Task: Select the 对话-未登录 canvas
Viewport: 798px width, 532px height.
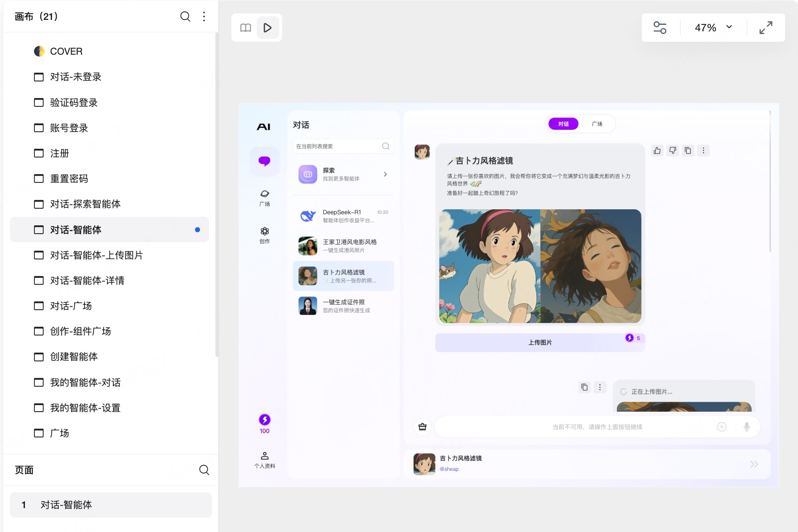Action: pos(109,77)
